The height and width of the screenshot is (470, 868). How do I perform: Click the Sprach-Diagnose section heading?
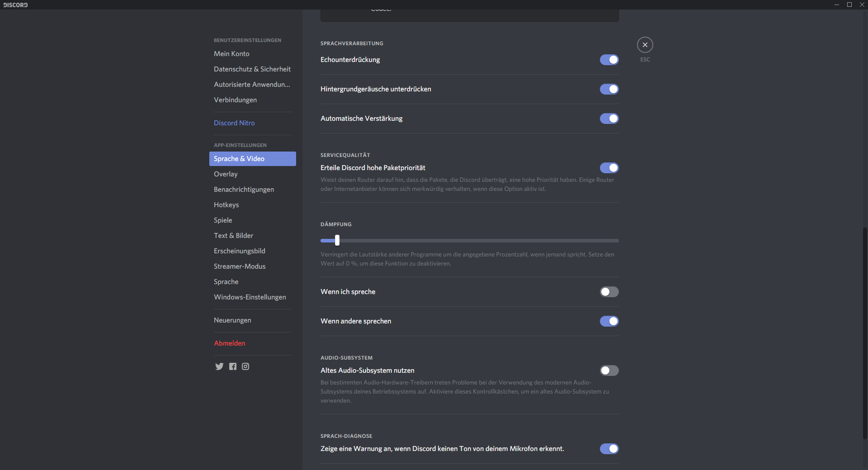(x=346, y=436)
